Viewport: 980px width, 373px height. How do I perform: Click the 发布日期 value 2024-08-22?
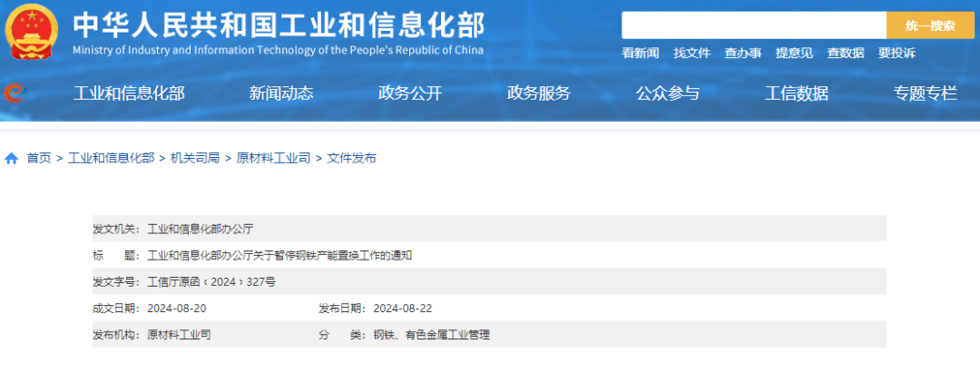[x=403, y=309]
